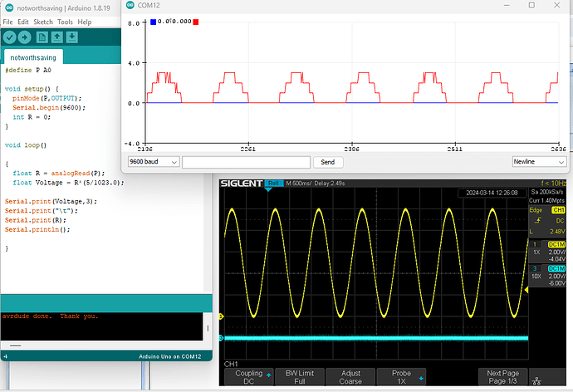Click the serial plotter message input field
Viewport: 573px width, 392px height.
click(x=246, y=162)
